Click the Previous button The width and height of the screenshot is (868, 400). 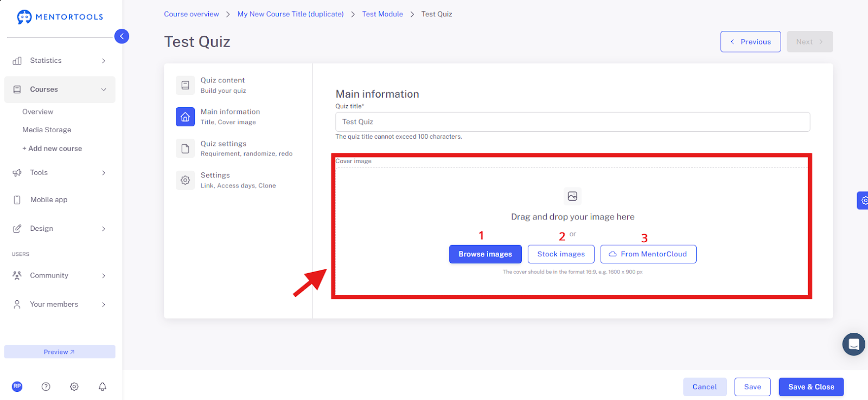pyautogui.click(x=750, y=42)
